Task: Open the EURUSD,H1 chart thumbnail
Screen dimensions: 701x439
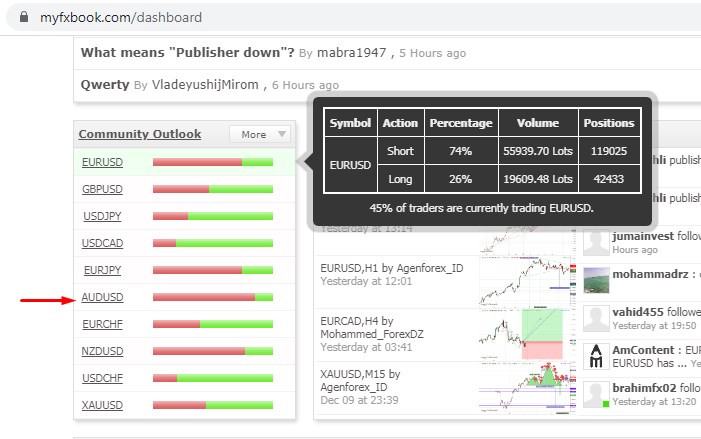Action: [x=528, y=281]
